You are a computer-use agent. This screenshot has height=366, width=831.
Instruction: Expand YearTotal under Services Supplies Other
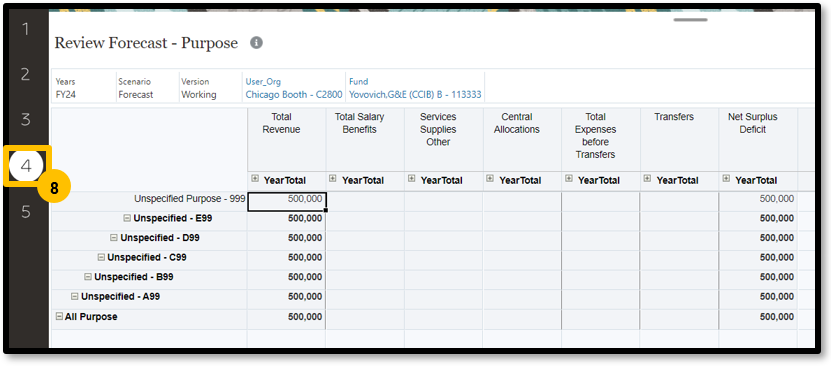pyautogui.click(x=412, y=179)
